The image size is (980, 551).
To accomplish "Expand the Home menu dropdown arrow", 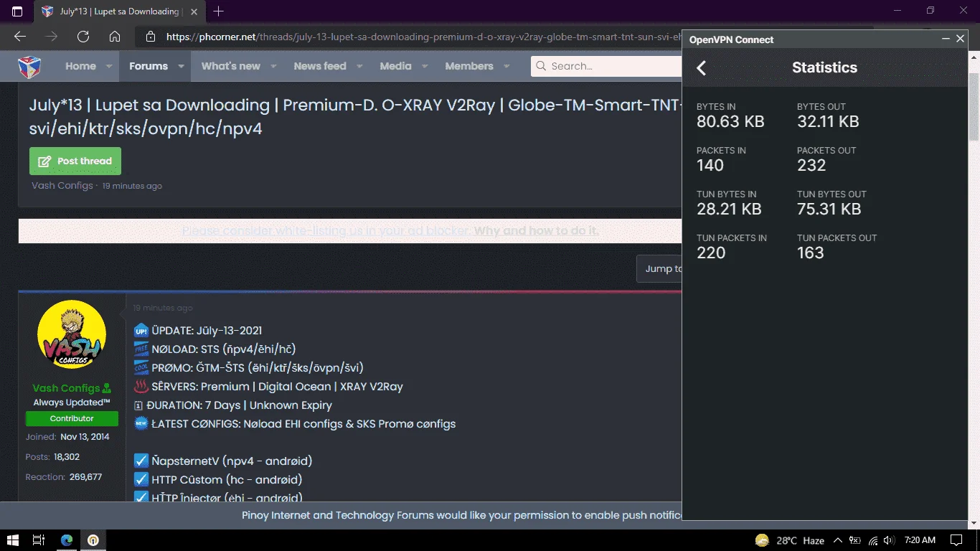I will coord(109,66).
